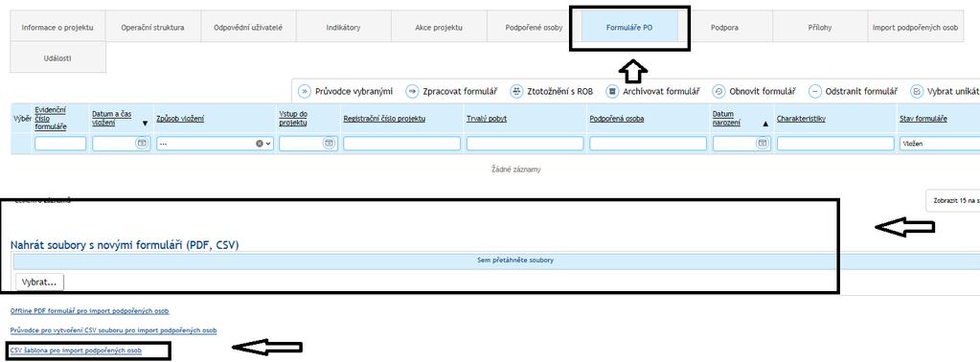Switch to the Podpora tab

pyautogui.click(x=724, y=28)
